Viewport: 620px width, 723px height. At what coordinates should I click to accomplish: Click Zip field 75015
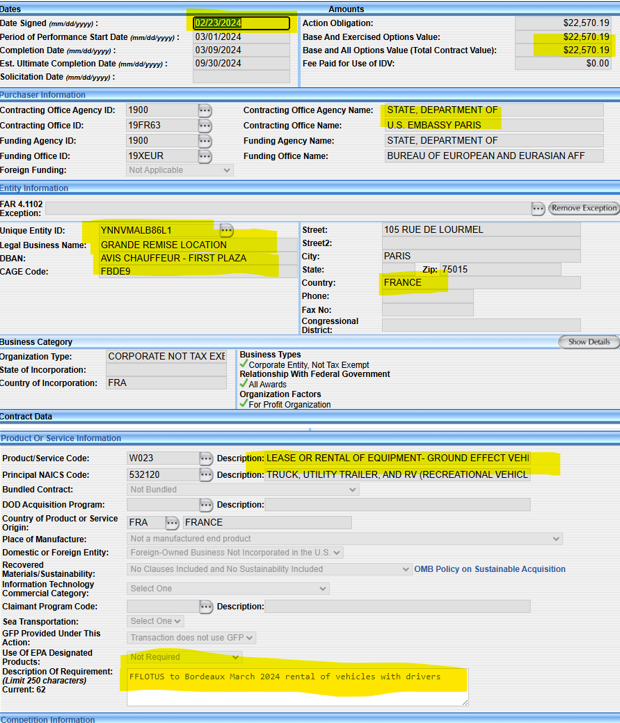click(501, 270)
